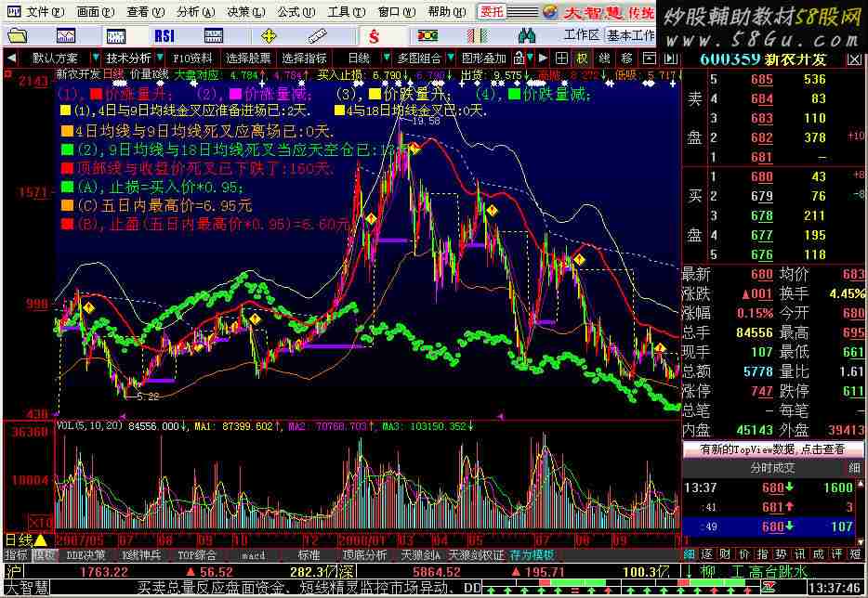Select the 顶底分析 template tab
The height and width of the screenshot is (598, 868).
363,555
